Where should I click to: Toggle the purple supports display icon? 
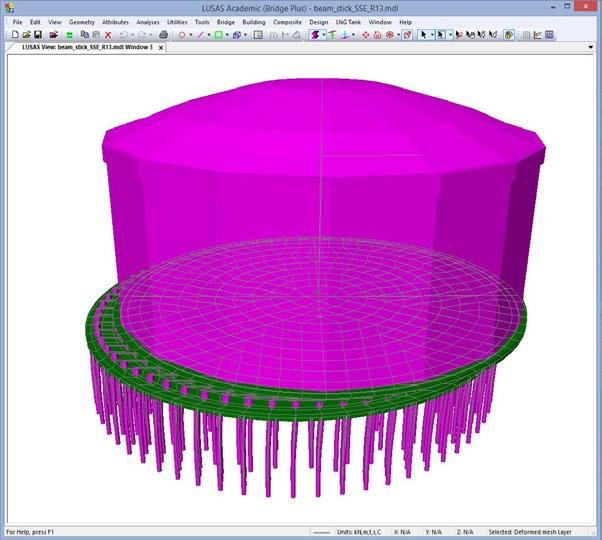[315, 35]
